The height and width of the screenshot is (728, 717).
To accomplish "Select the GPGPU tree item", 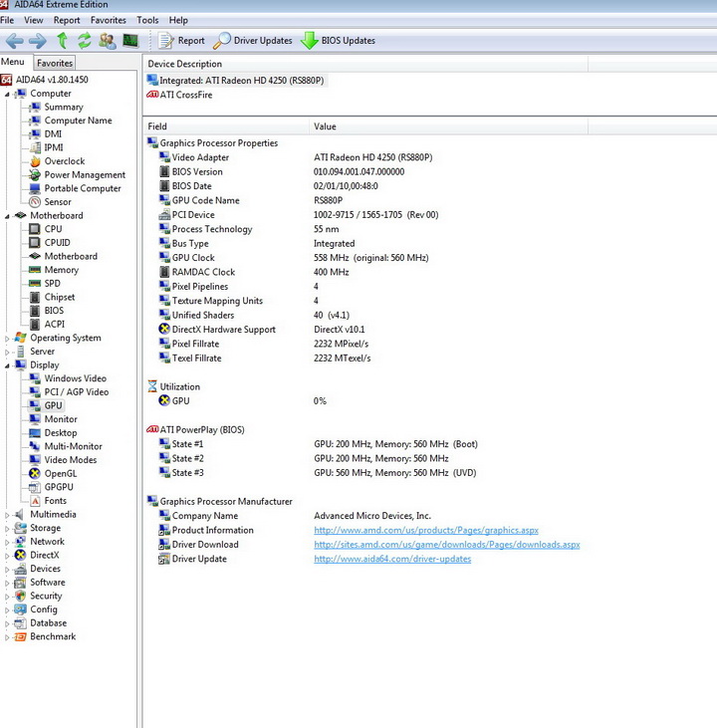I will click(x=59, y=487).
